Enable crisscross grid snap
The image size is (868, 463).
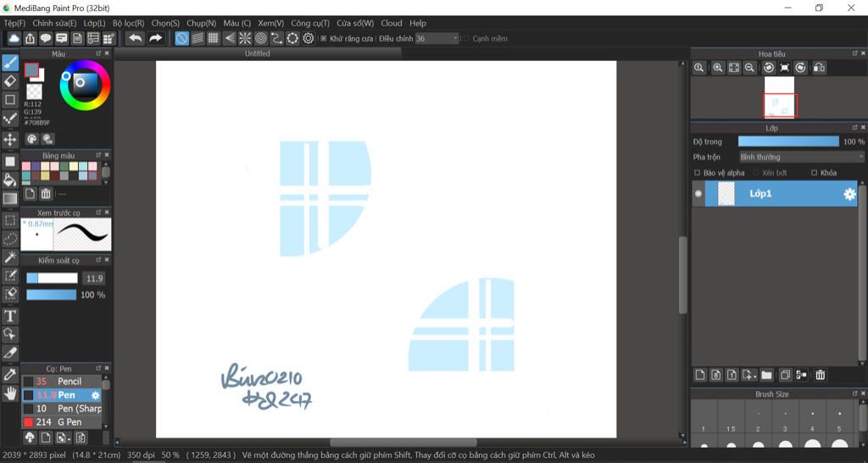[x=213, y=38]
